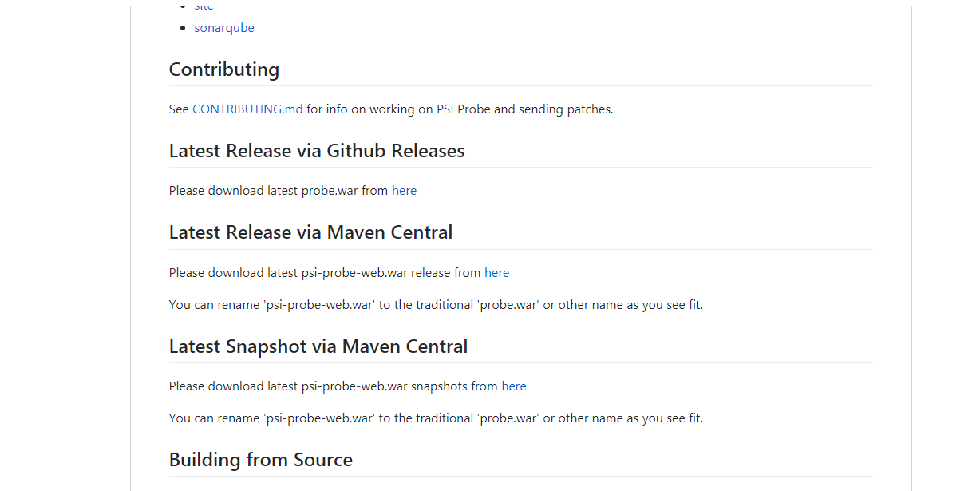Click the Contributing heading

pos(224,70)
